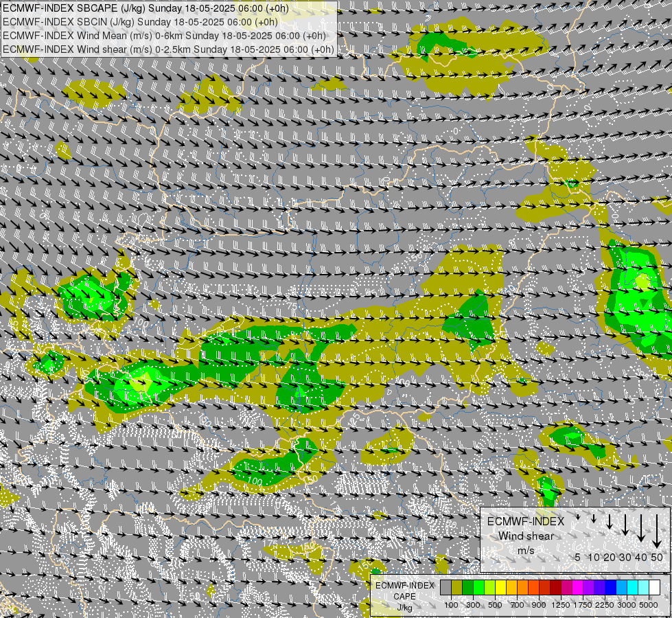Image resolution: width=672 pixels, height=618 pixels.
Task: Click the SBCAPE (J/kg) title line
Action: [x=146, y=8]
